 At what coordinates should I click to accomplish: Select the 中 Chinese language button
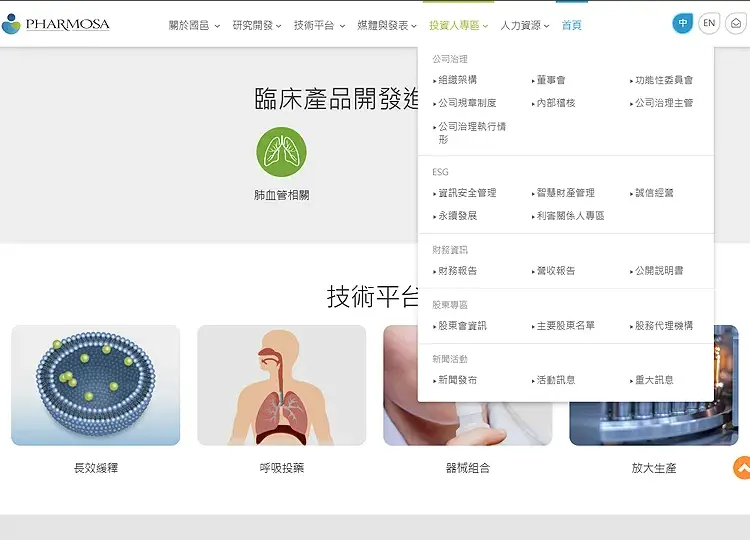point(682,23)
